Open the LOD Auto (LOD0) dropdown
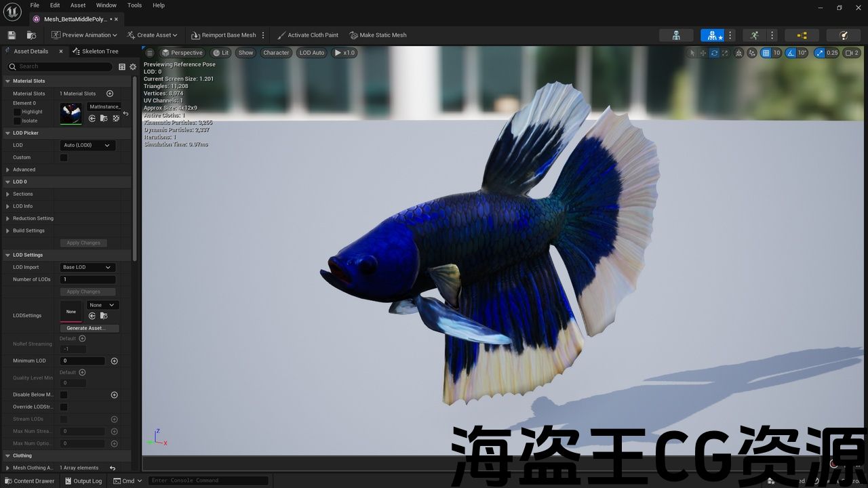This screenshot has width=868, height=488. tap(87, 145)
